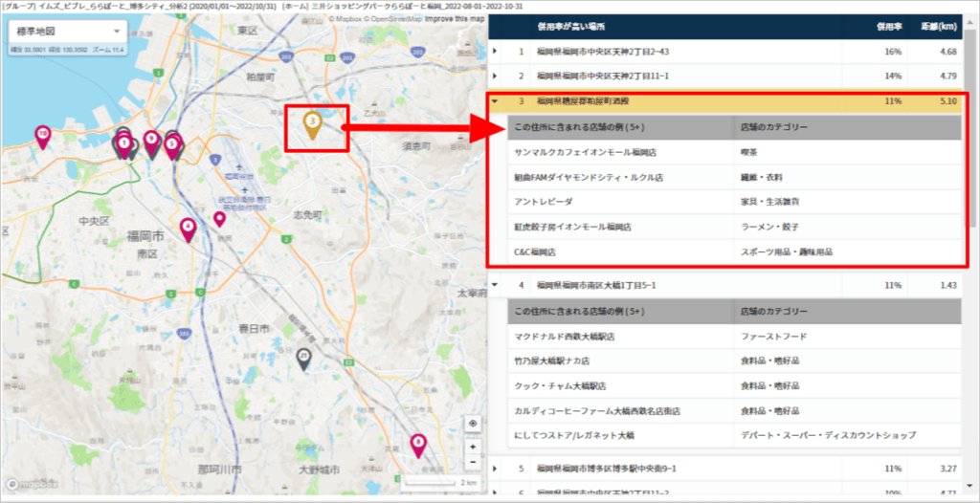The height and width of the screenshot is (503, 980).
Task: Click the アントレピーダ store row
Action: click(734, 202)
